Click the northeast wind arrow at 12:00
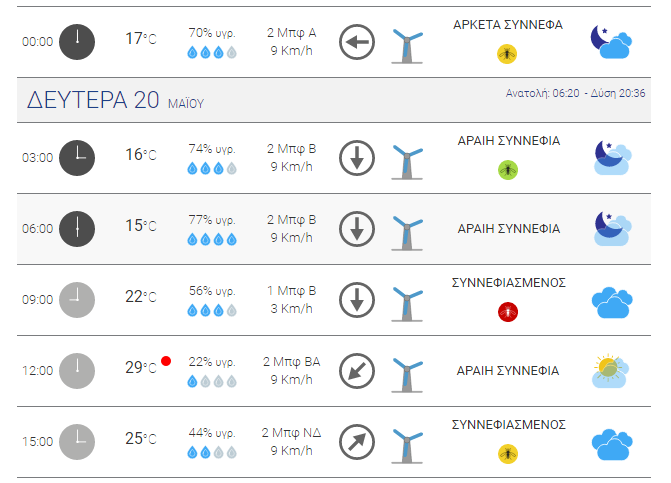Image resolution: width=671 pixels, height=483 pixels. pos(357,371)
